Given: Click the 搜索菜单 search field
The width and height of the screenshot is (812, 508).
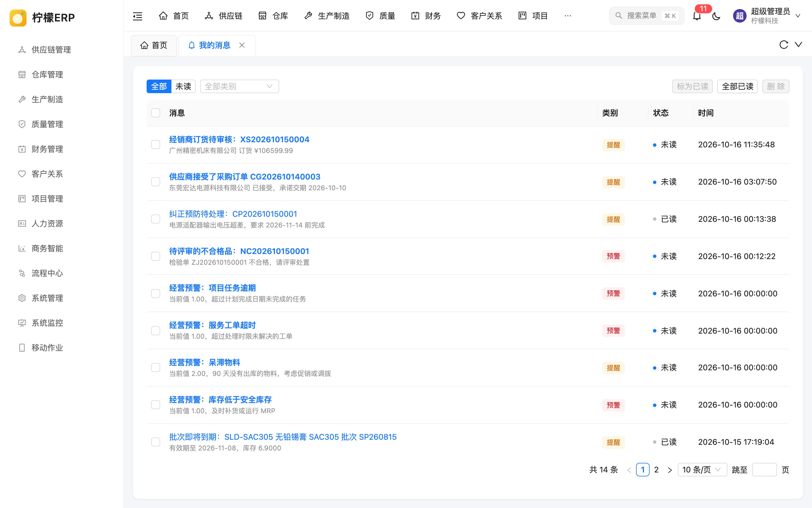Looking at the screenshot, I should tap(646, 16).
